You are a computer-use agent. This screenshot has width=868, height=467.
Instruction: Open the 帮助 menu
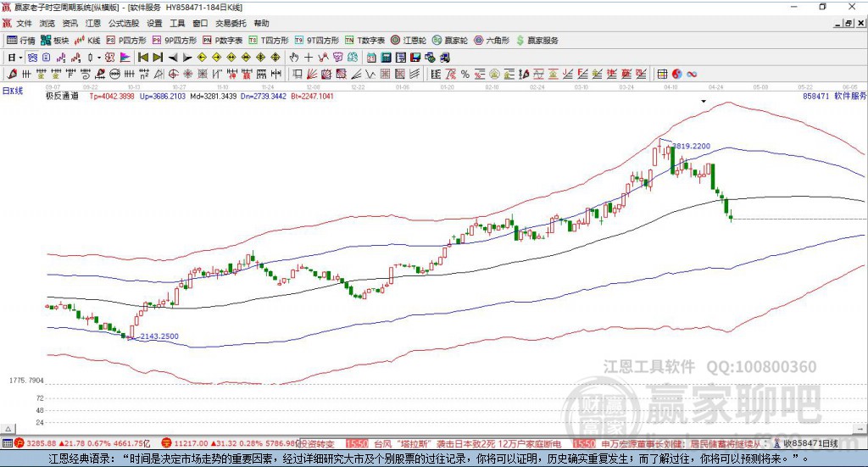(261, 23)
